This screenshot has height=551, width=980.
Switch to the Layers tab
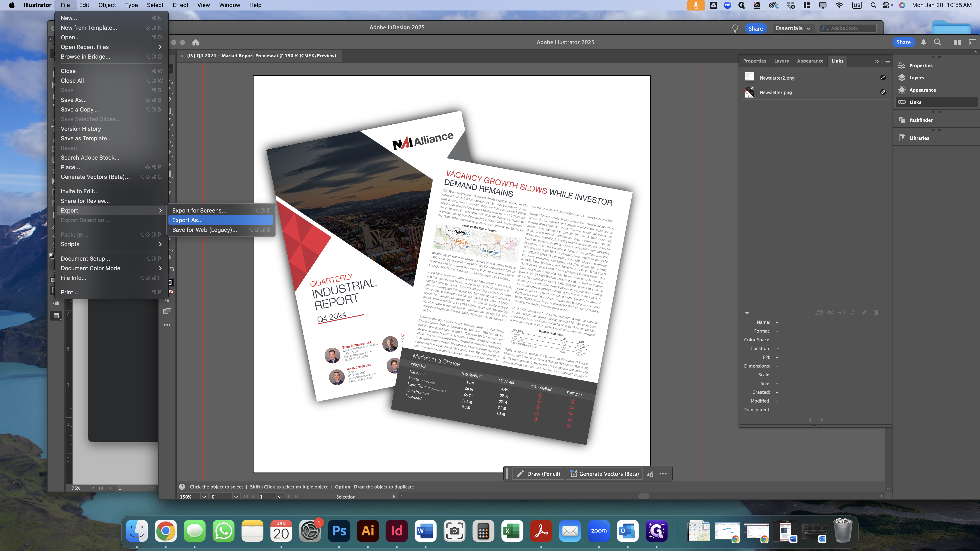coord(781,61)
